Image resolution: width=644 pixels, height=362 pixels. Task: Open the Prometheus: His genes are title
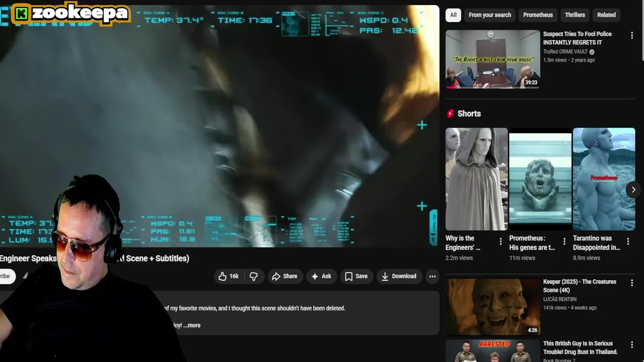pyautogui.click(x=532, y=243)
